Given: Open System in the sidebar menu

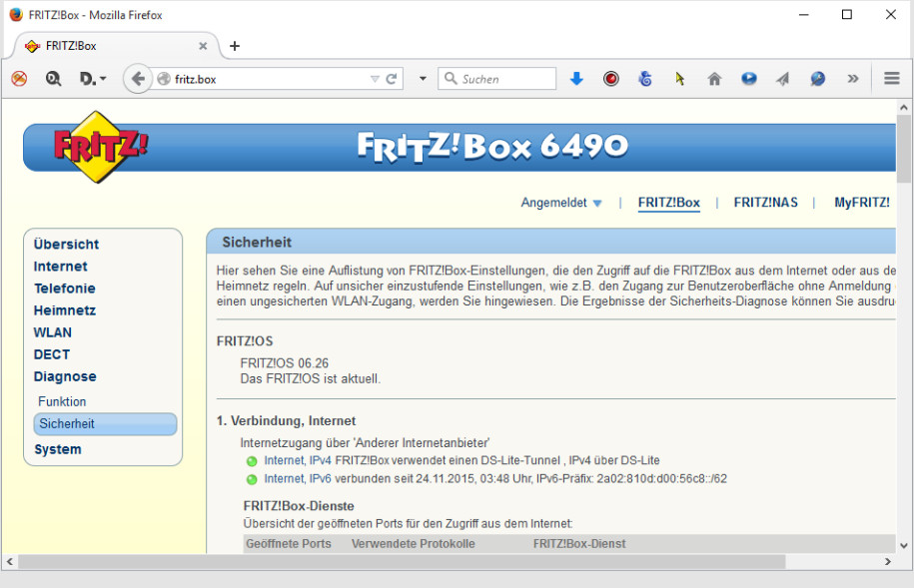Looking at the screenshot, I should [x=58, y=449].
